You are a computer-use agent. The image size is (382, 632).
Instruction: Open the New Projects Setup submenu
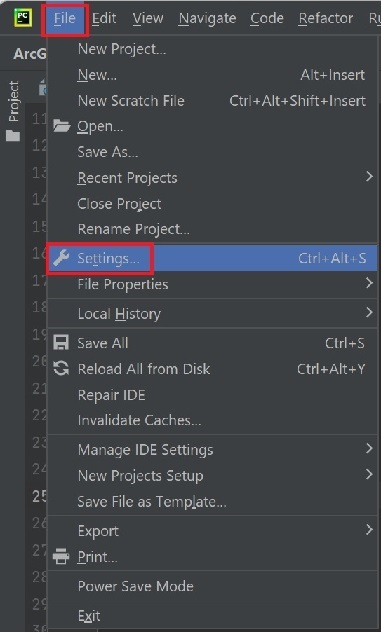tap(212, 476)
